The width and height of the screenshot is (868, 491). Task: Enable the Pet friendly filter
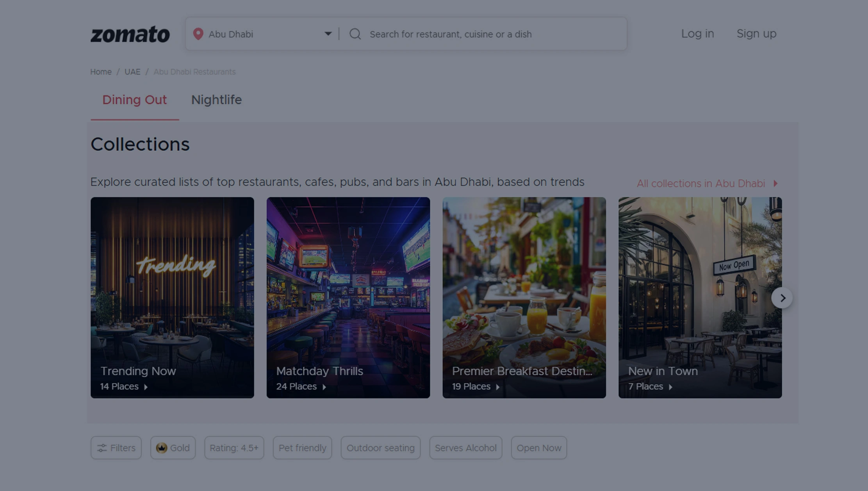click(302, 448)
